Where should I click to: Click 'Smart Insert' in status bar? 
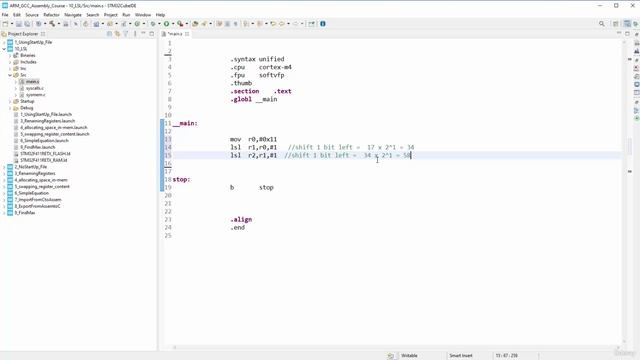[x=461, y=356]
